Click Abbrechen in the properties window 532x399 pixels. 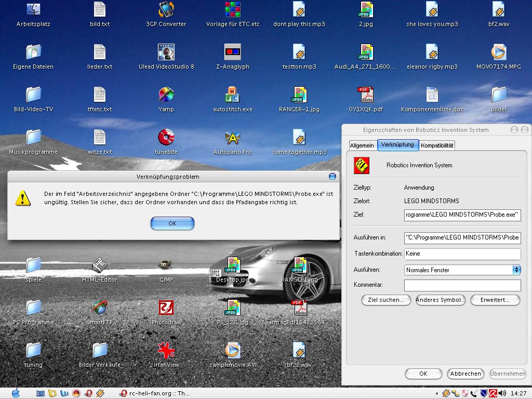[x=465, y=374]
